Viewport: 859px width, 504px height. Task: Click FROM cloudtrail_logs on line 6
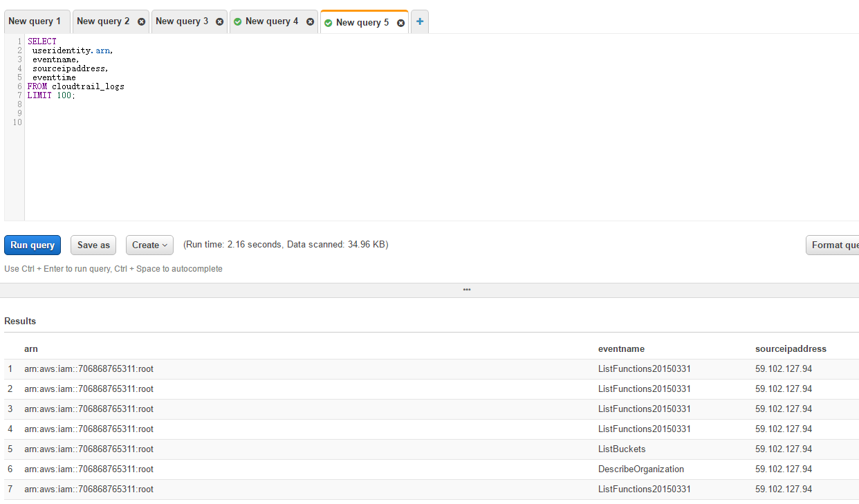coord(76,86)
